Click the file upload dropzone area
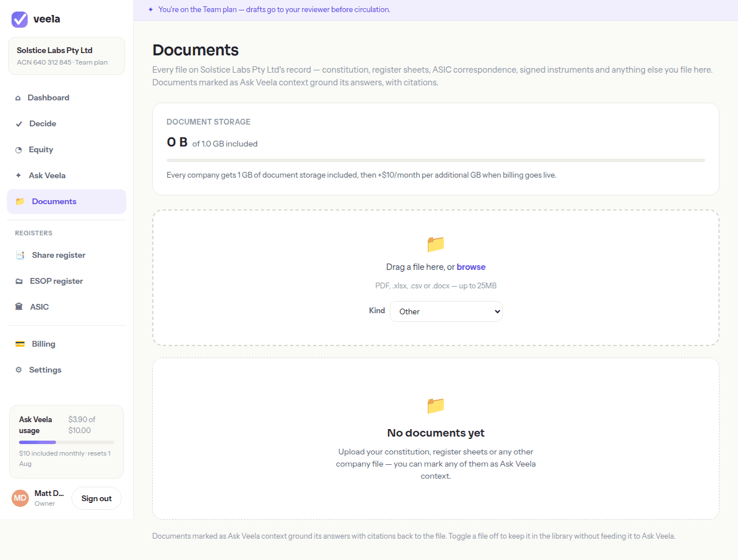Viewport: 738px width, 560px height. click(436, 278)
